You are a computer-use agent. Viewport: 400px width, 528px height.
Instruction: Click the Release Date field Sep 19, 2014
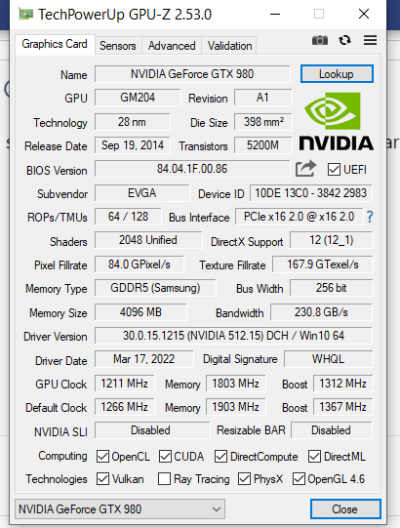[132, 145]
